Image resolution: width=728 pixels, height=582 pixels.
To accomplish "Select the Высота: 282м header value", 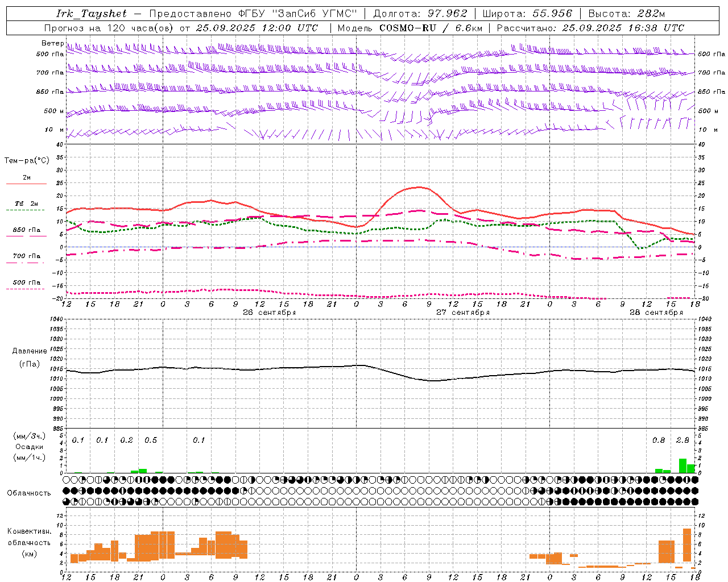I will coord(627,14).
